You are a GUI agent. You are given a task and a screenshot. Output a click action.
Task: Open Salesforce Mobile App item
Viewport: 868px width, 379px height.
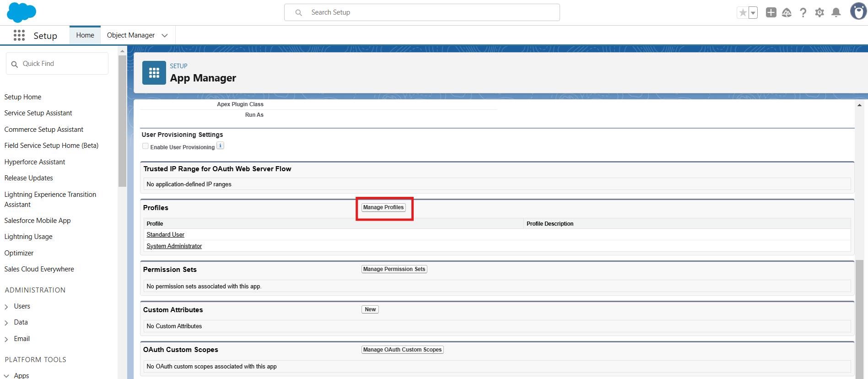click(x=38, y=221)
